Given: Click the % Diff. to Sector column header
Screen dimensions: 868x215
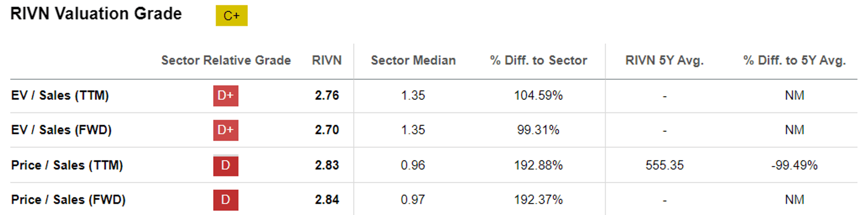Looking at the screenshot, I should [538, 60].
